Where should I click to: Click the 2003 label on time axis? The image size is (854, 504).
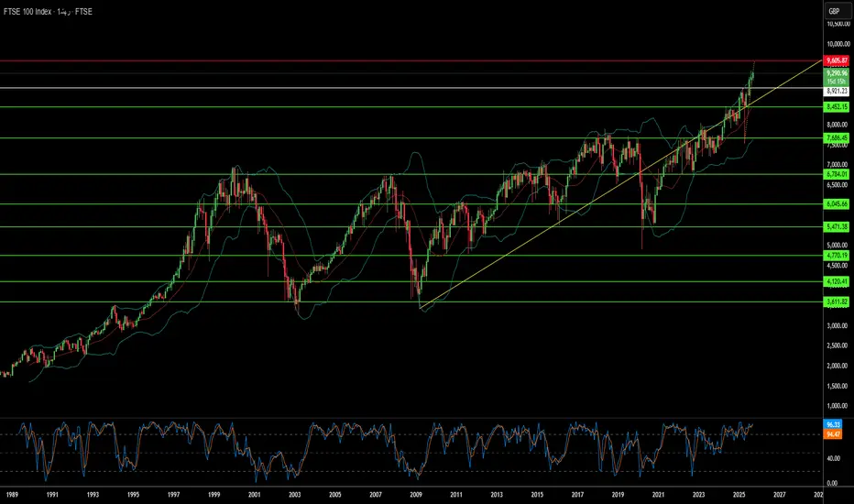pos(295,495)
